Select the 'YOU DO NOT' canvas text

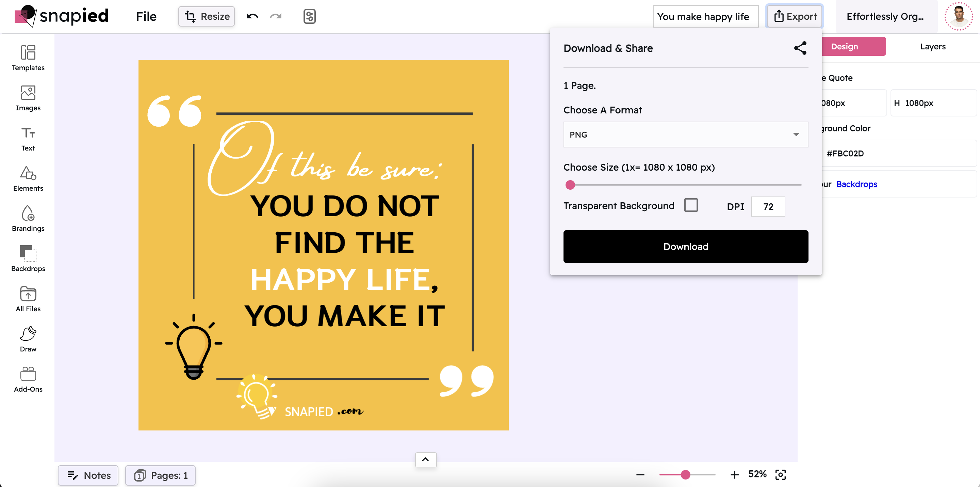click(344, 206)
